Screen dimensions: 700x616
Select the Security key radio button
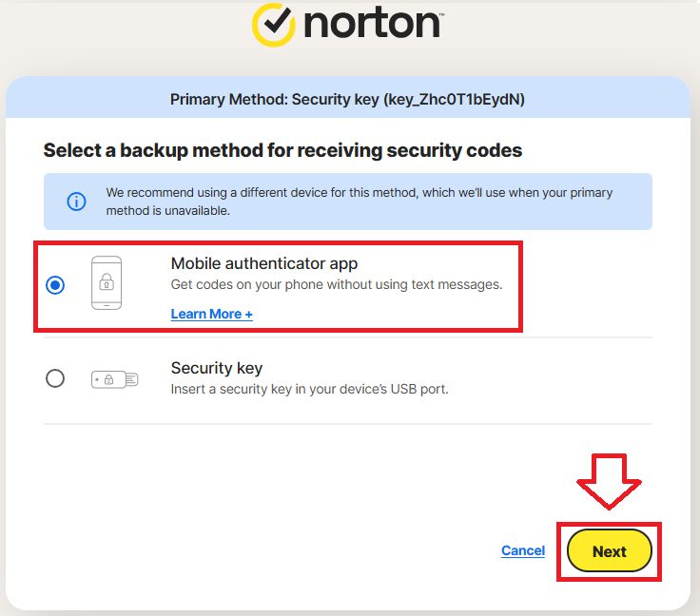(55, 378)
